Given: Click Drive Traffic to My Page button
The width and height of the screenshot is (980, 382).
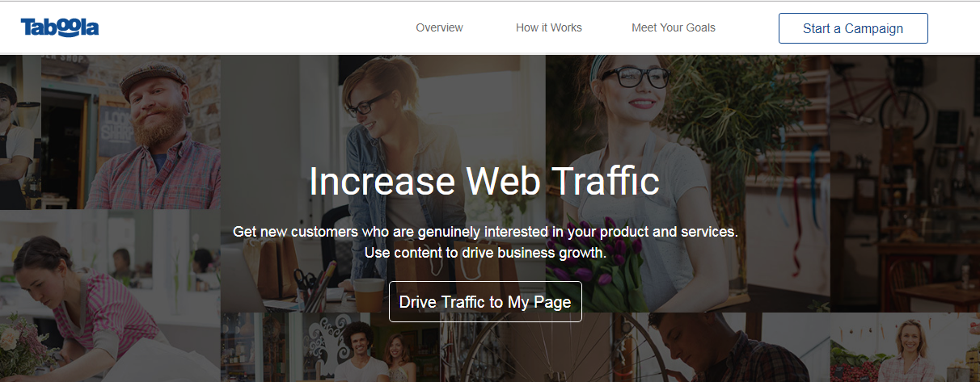Looking at the screenshot, I should [x=485, y=302].
